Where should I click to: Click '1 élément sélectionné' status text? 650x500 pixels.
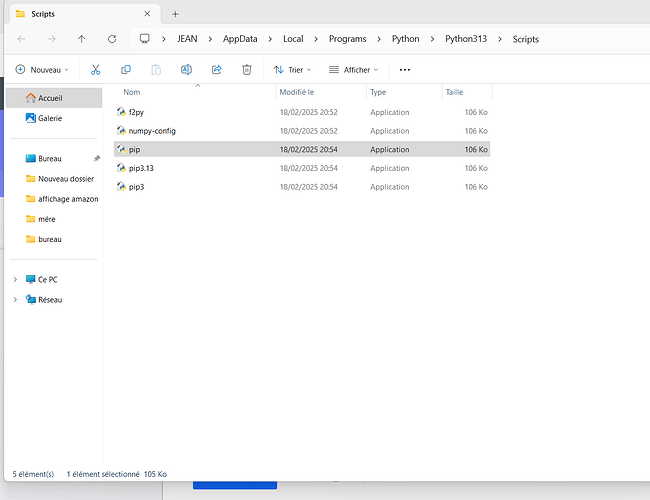pyautogui.click(x=103, y=474)
